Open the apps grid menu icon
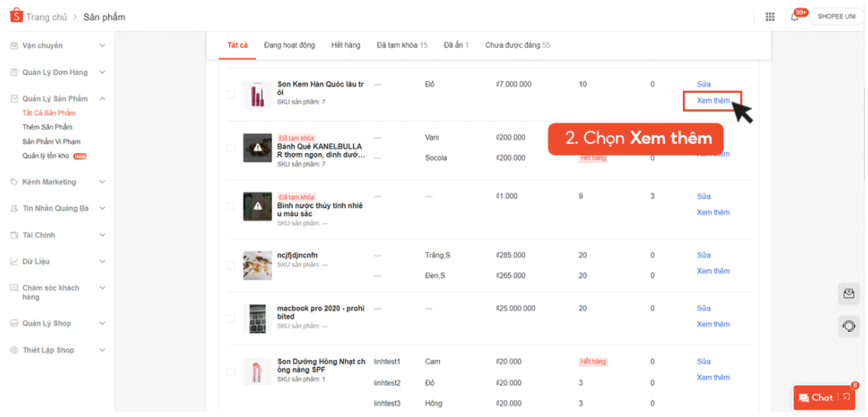 pyautogui.click(x=770, y=16)
